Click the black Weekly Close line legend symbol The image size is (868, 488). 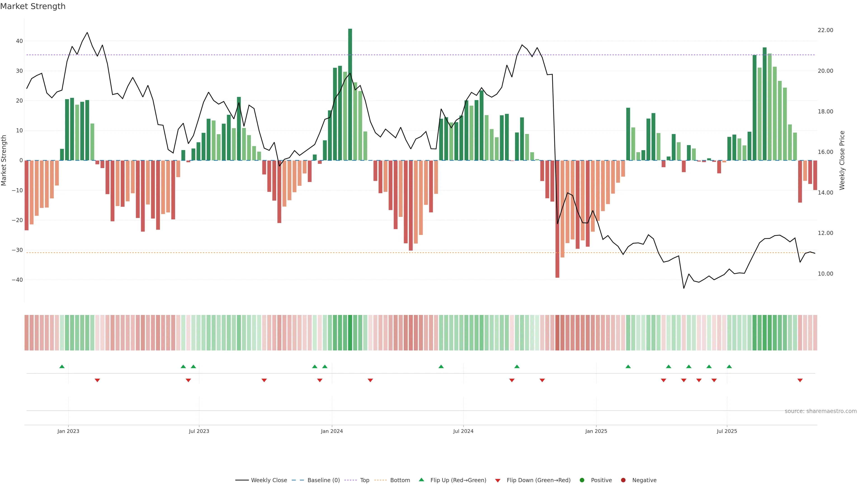242,480
